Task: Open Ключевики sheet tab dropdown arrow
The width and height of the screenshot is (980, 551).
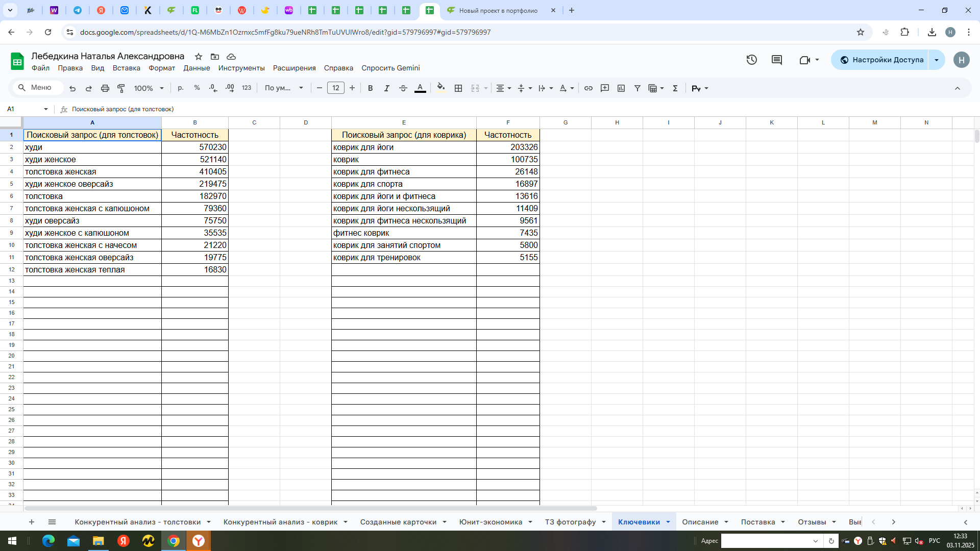Action: (x=668, y=522)
